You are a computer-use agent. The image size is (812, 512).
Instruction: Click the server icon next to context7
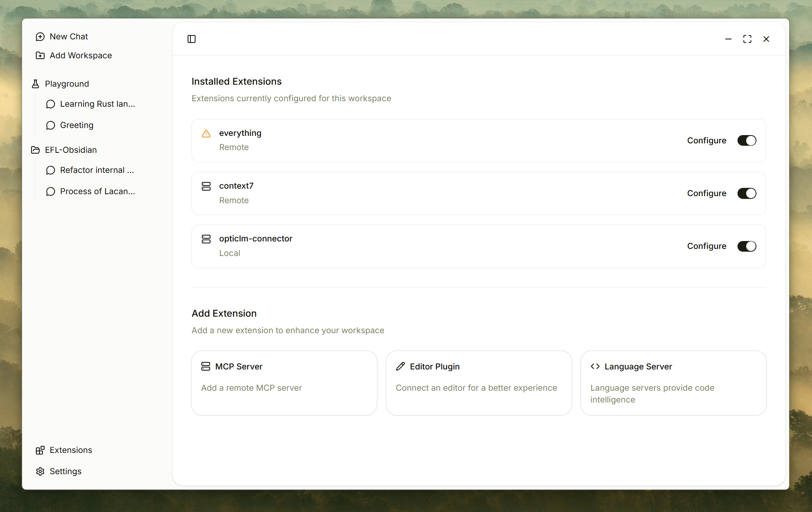206,186
